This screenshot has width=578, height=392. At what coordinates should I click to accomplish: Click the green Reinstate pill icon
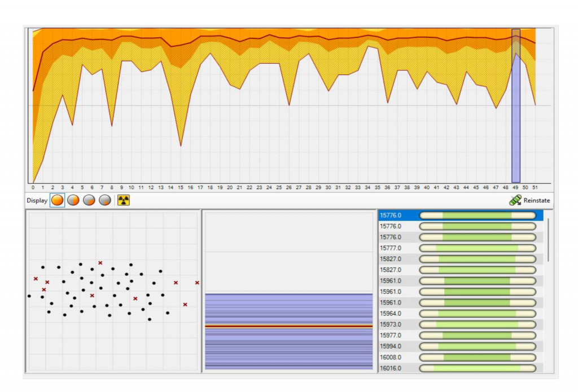(515, 200)
